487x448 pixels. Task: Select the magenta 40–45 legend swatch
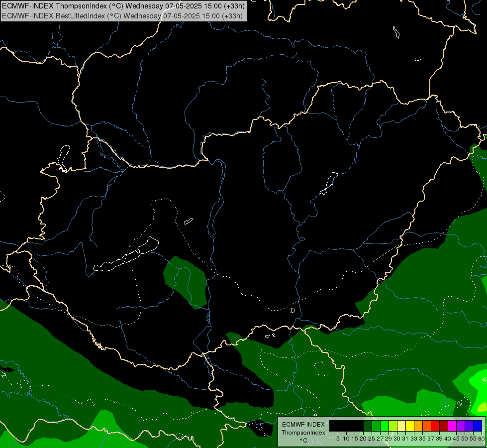pyautogui.click(x=452, y=426)
